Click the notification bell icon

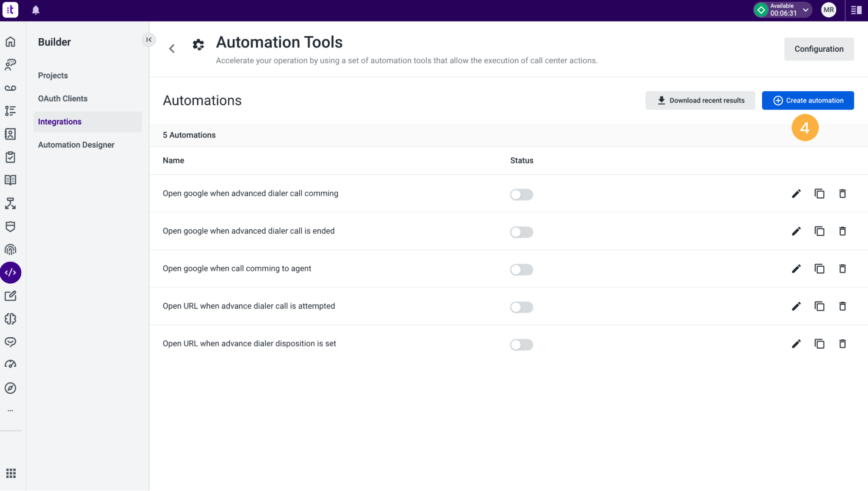point(36,10)
